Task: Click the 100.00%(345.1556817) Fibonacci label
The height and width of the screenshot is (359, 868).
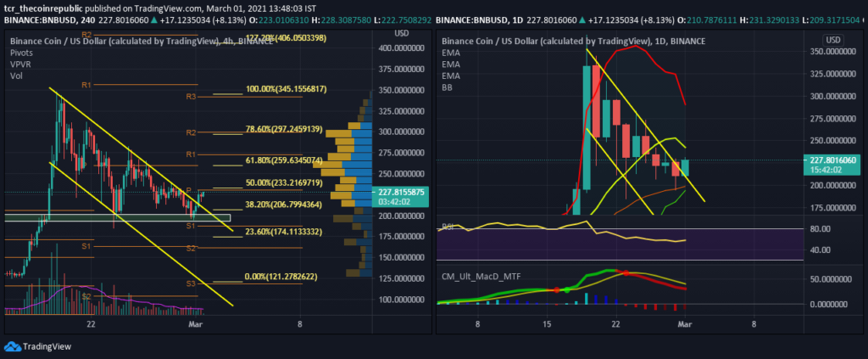Action: click(286, 88)
